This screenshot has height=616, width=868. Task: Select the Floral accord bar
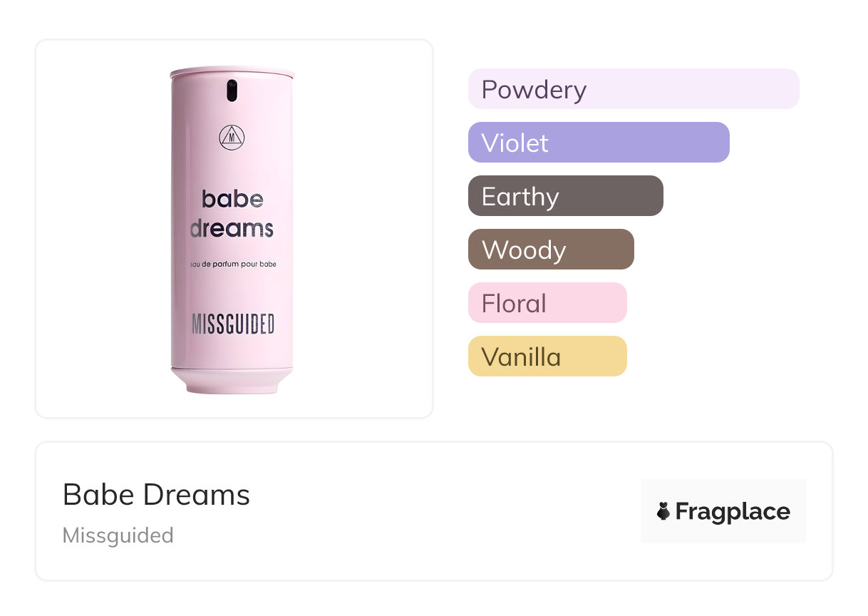[547, 303]
